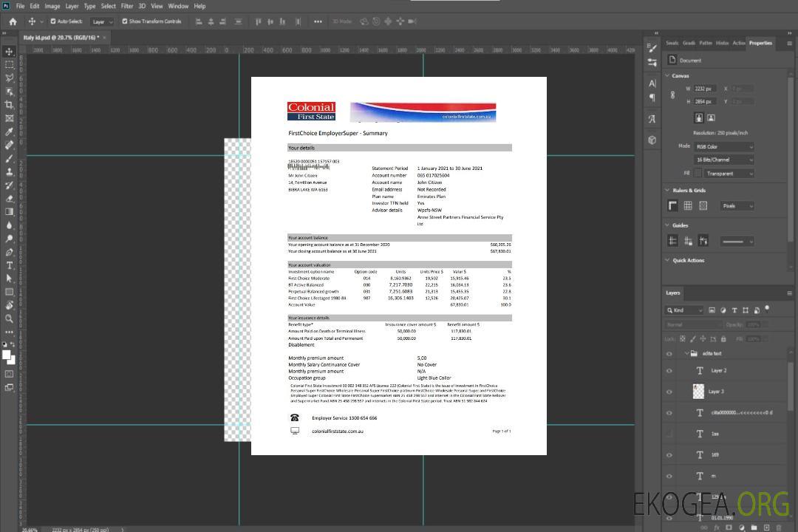Select the Clone Stamp tool

coord(9,172)
